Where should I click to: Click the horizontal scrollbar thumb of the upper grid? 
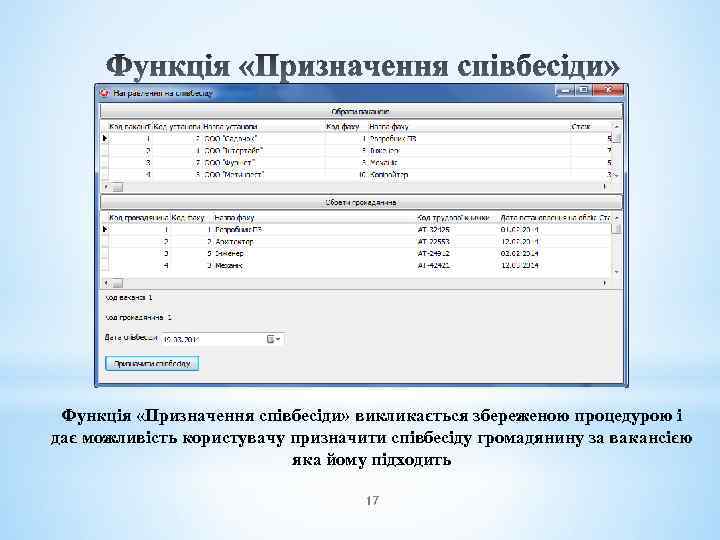point(118,187)
